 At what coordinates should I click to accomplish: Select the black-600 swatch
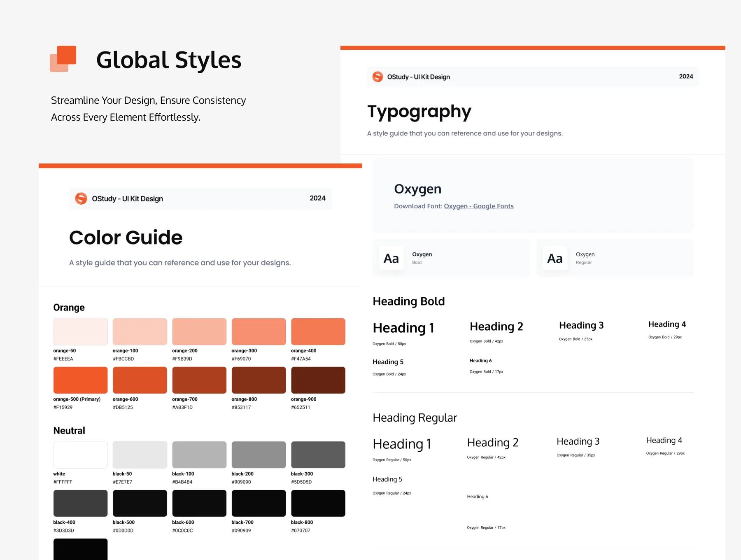199,503
